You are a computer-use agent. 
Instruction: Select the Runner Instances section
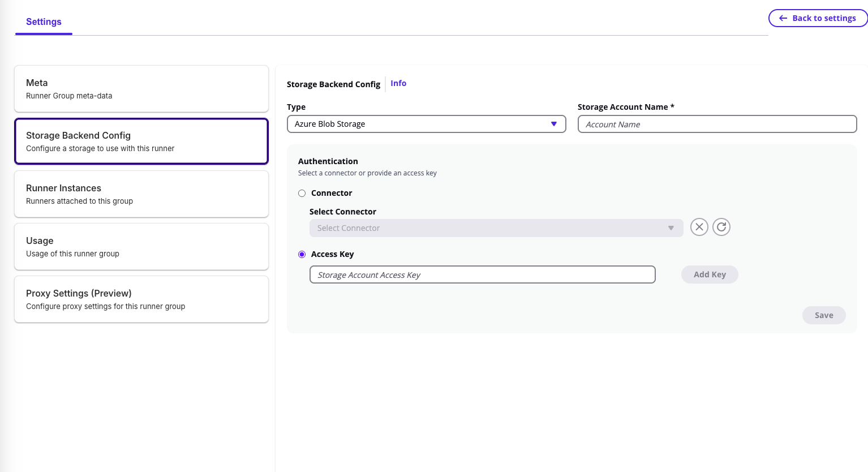[141, 194]
